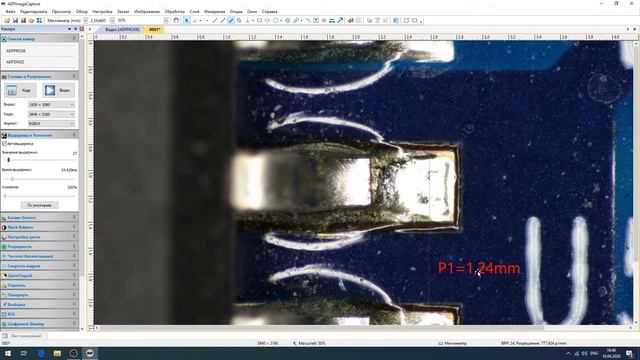The width and height of the screenshot is (640, 360).
Task: Open the notification center in system tray
Action: (x=629, y=353)
